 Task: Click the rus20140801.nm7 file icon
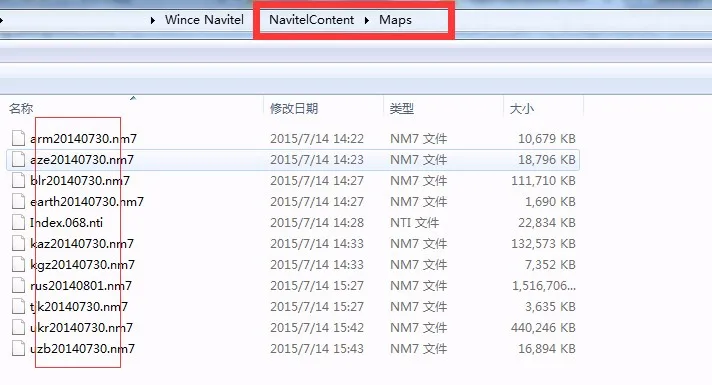tap(18, 286)
